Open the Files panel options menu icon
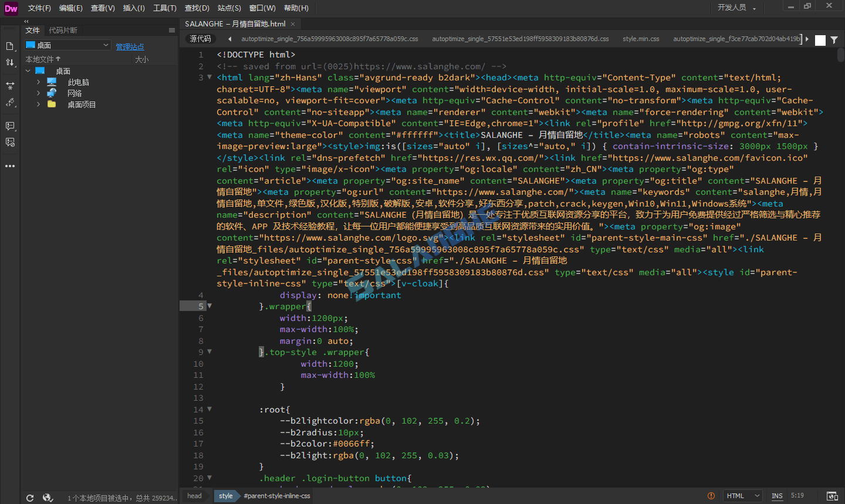This screenshot has height=504, width=845. tap(172, 30)
